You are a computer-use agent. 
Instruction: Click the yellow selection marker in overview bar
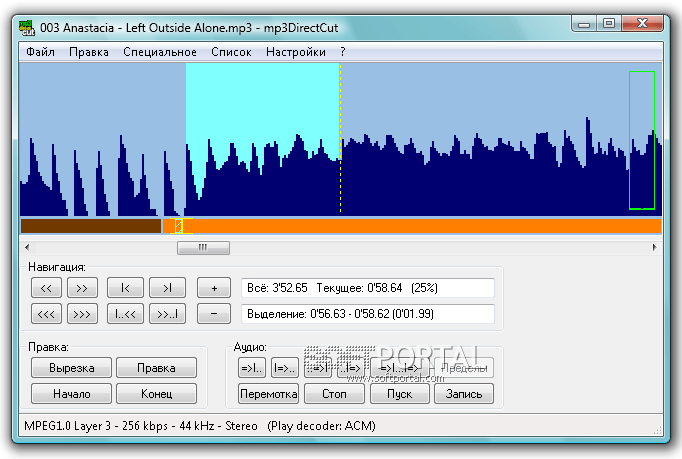179,226
